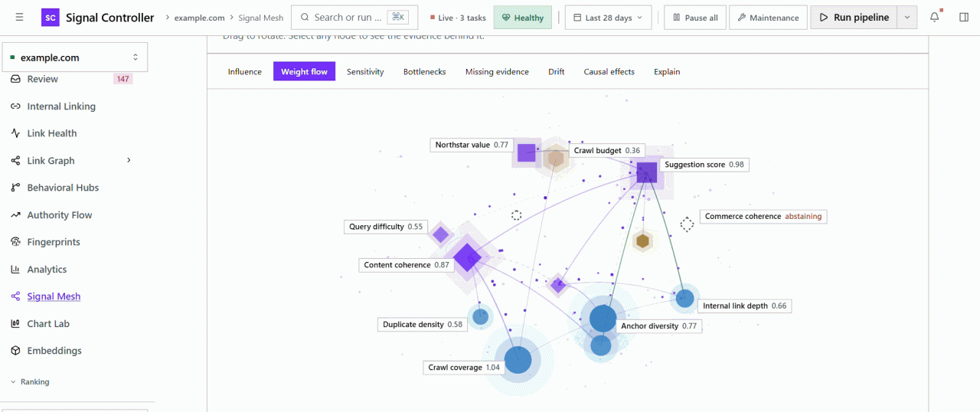980x412 pixels.
Task: Click the SC logo badge
Action: (51, 18)
